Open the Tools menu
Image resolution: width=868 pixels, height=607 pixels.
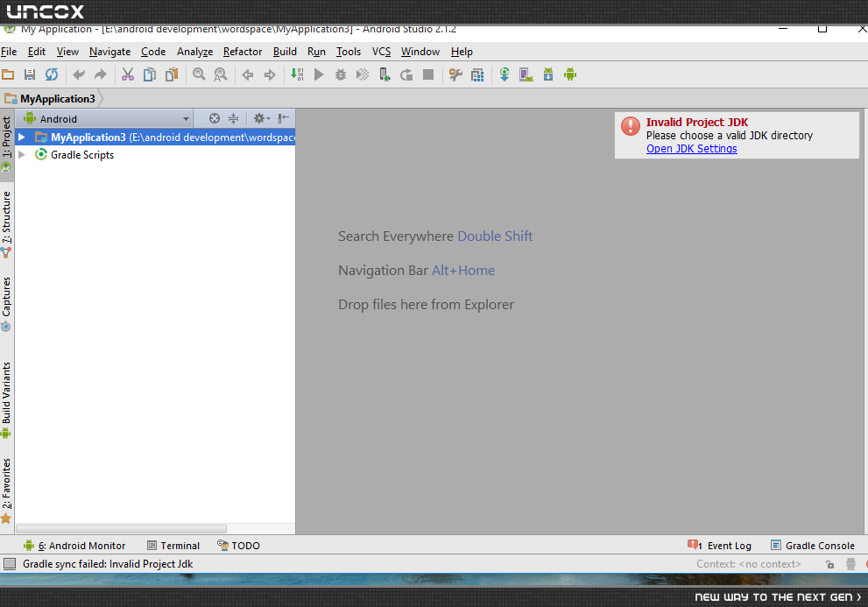tap(349, 52)
